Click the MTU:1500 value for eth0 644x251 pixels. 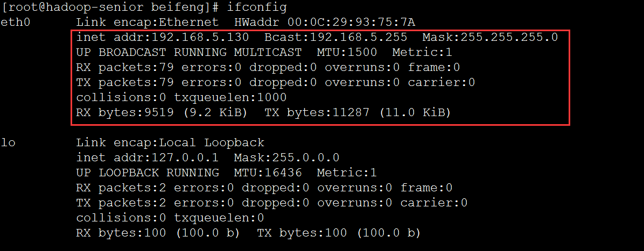point(347,53)
